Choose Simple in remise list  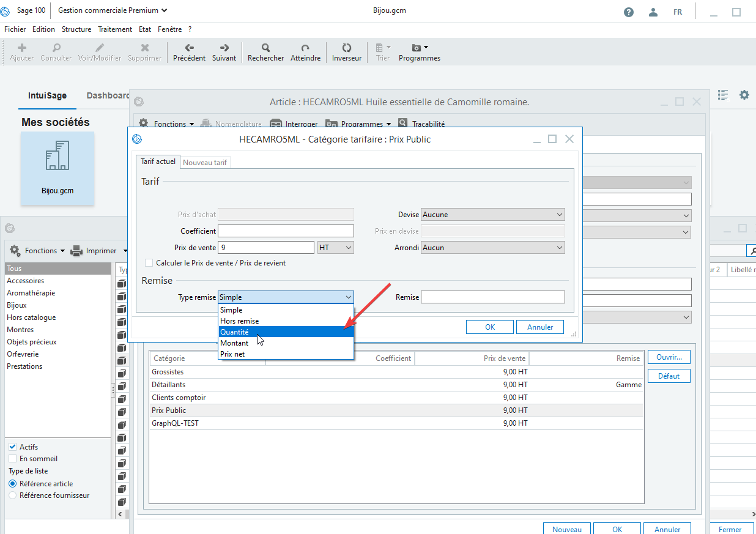286,310
